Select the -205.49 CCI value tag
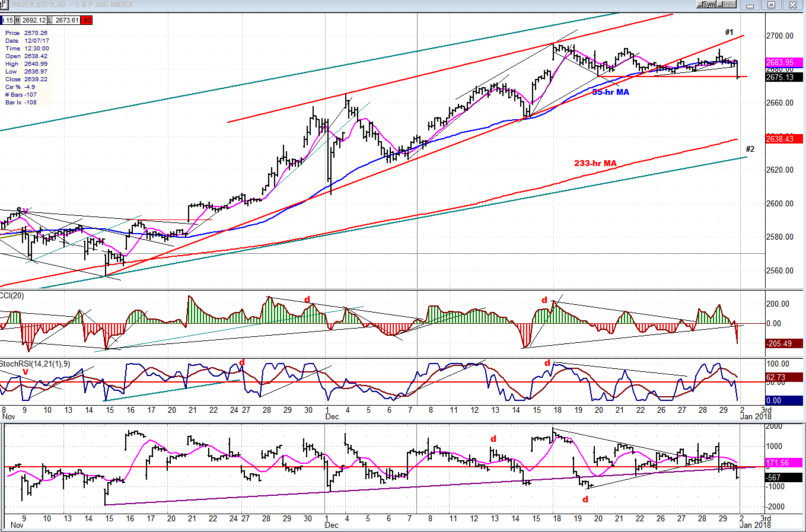 pyautogui.click(x=783, y=343)
